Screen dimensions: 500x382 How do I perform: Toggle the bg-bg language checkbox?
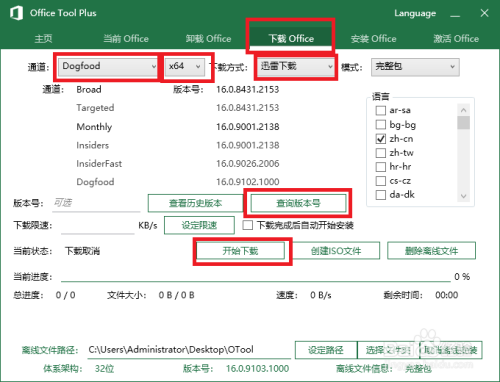[x=381, y=125]
